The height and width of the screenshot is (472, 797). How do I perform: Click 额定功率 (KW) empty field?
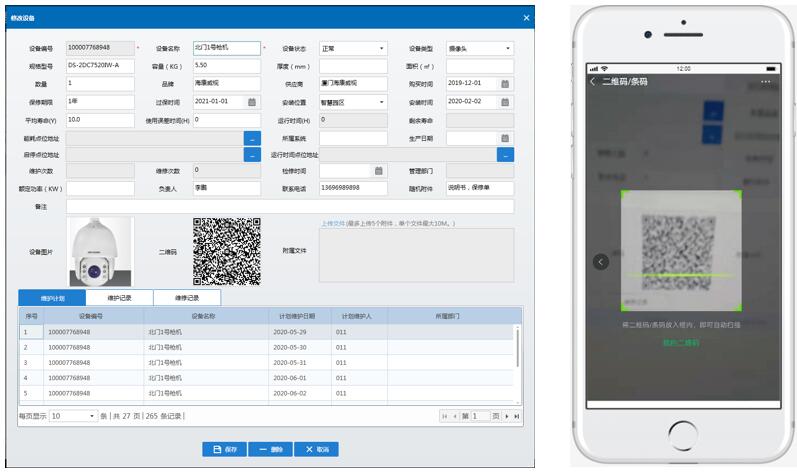(x=100, y=188)
